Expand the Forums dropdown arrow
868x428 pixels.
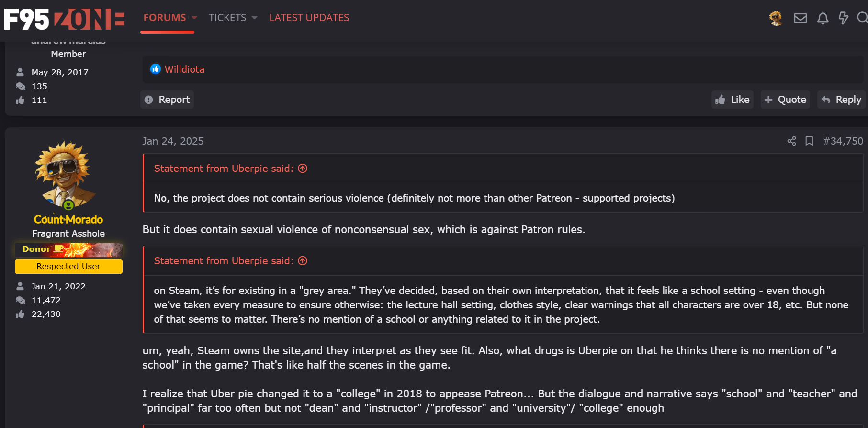pyautogui.click(x=194, y=18)
